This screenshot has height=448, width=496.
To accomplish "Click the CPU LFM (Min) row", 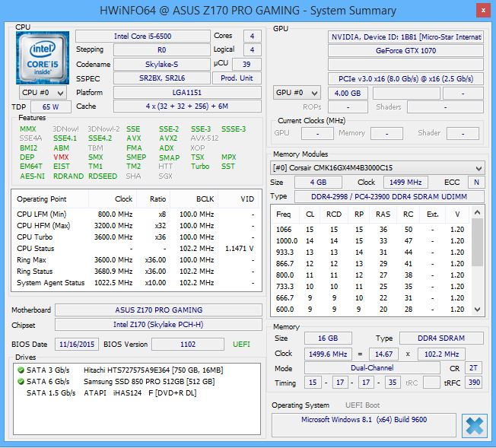I will point(136,214).
